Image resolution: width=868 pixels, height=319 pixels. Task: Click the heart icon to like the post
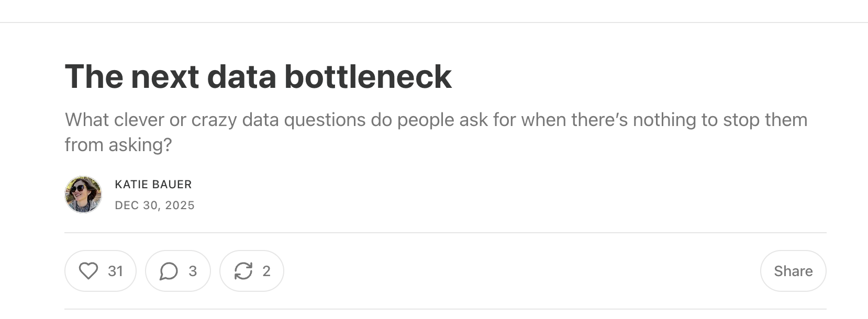point(88,271)
